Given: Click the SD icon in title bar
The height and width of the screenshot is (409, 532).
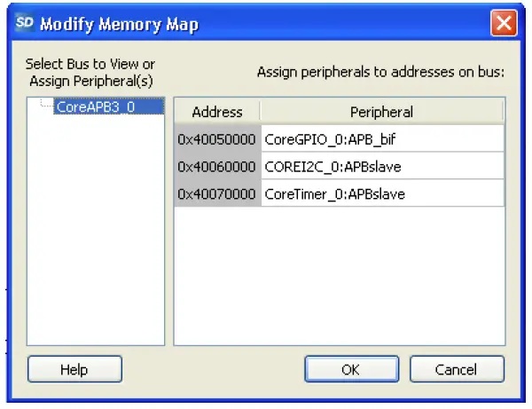Looking at the screenshot, I should (x=24, y=22).
